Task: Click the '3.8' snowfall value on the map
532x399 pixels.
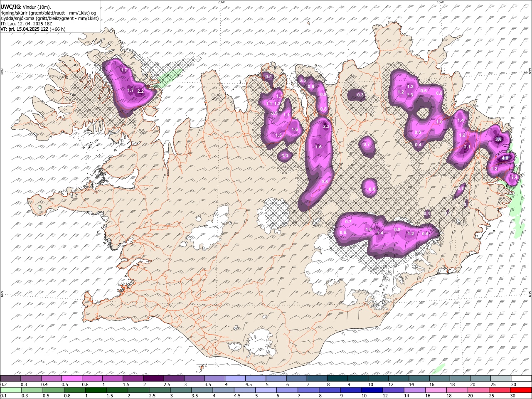Action: pyautogui.click(x=499, y=139)
